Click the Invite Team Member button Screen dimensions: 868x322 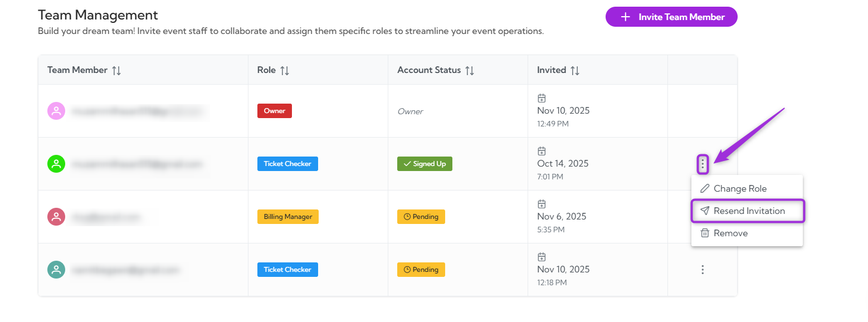(671, 17)
